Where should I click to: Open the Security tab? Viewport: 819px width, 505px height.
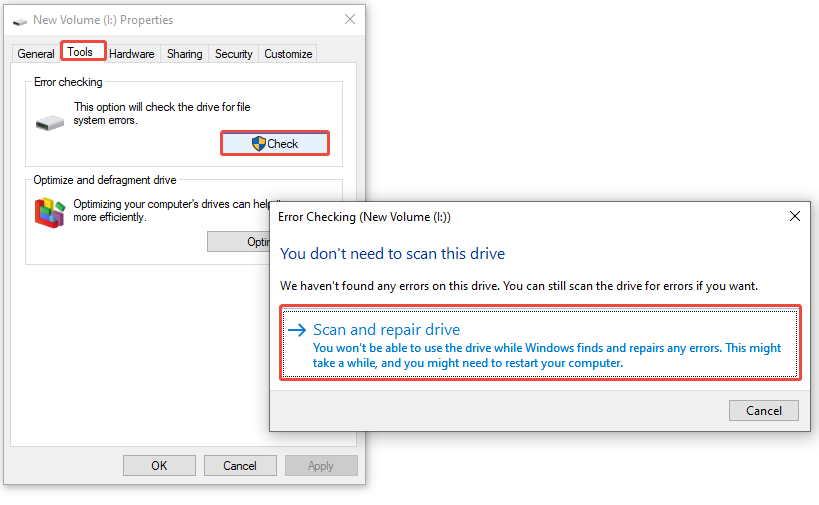click(x=233, y=54)
